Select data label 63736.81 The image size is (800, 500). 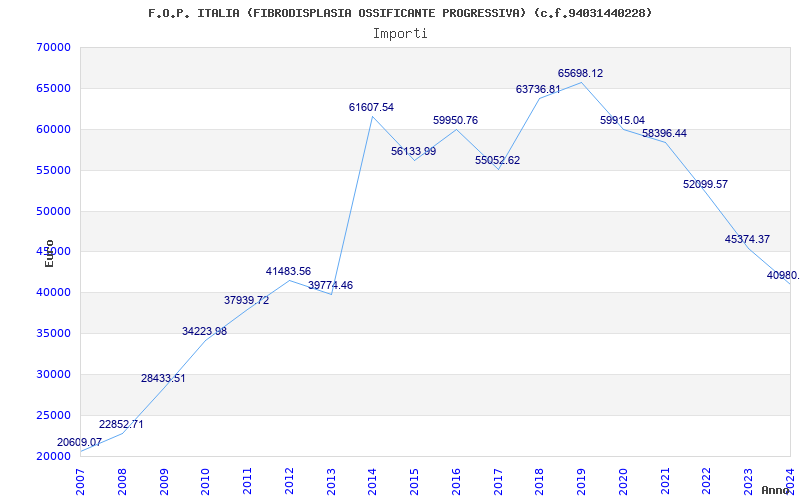coord(538,89)
